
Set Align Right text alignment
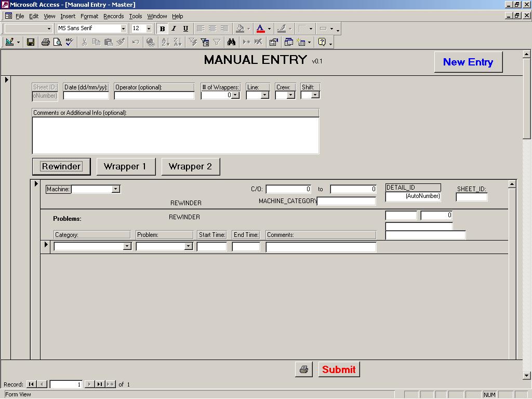[x=224, y=29]
